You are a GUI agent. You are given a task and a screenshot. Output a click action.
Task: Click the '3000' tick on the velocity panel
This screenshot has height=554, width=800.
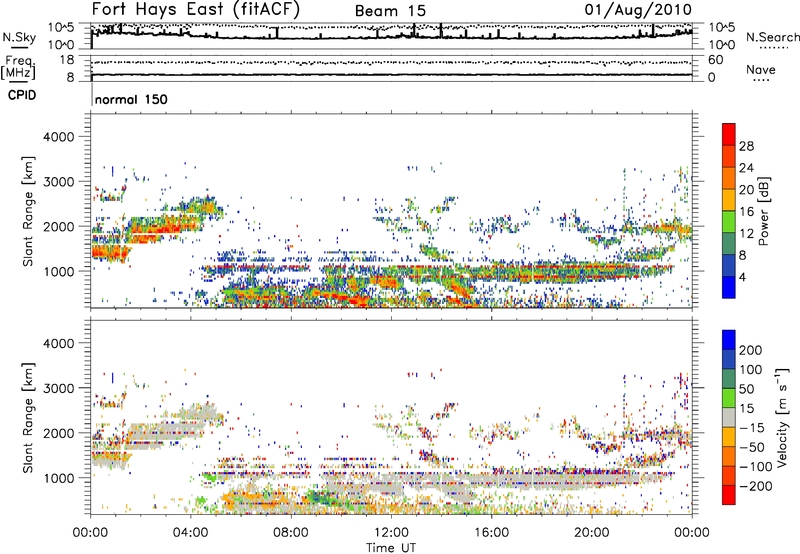59,388
